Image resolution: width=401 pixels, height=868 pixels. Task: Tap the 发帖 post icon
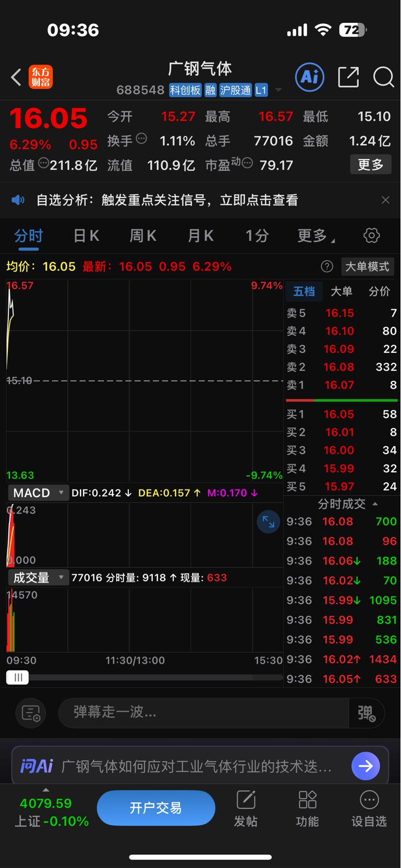(x=246, y=809)
